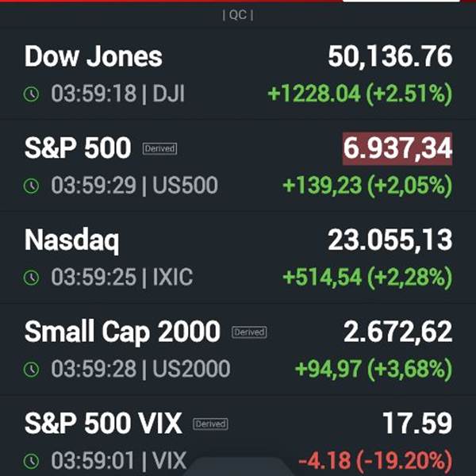Click the Derived badge next to S&P 500 VIX
This screenshot has width=476, height=476.
(210, 424)
